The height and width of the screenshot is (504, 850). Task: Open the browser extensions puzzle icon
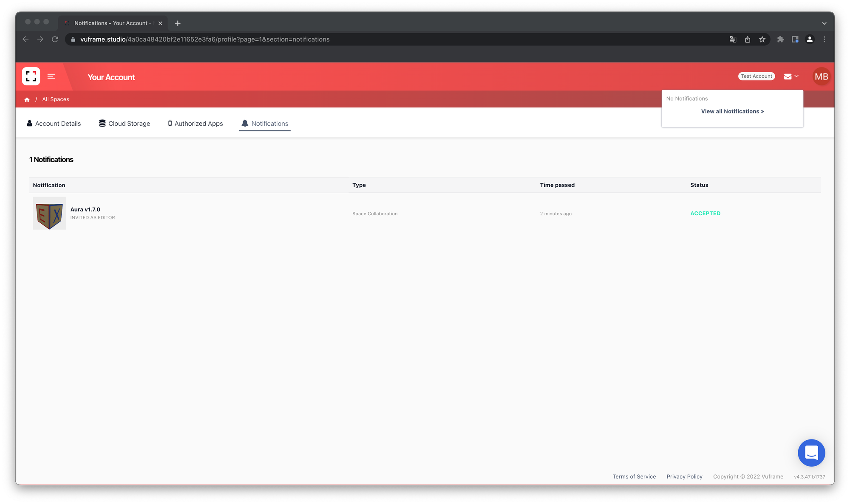780,39
